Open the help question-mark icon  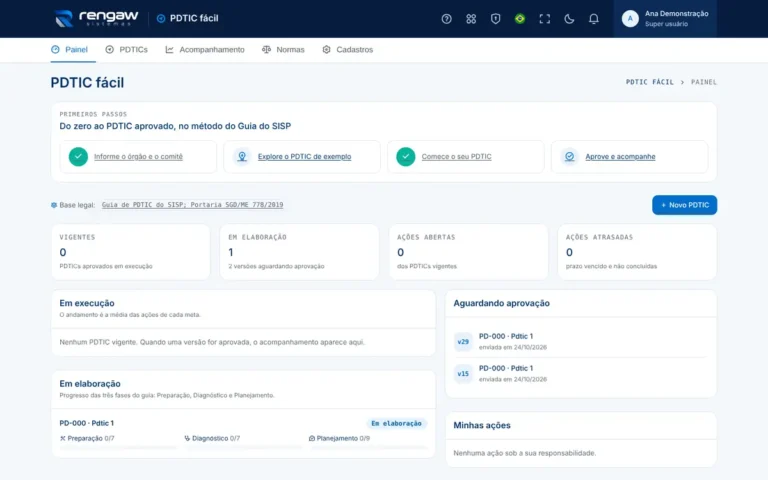(x=446, y=19)
